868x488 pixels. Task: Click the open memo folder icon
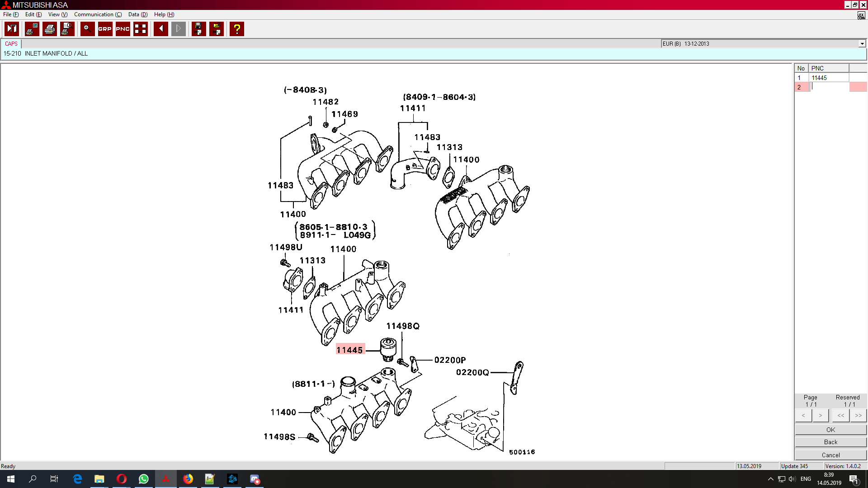click(x=217, y=29)
